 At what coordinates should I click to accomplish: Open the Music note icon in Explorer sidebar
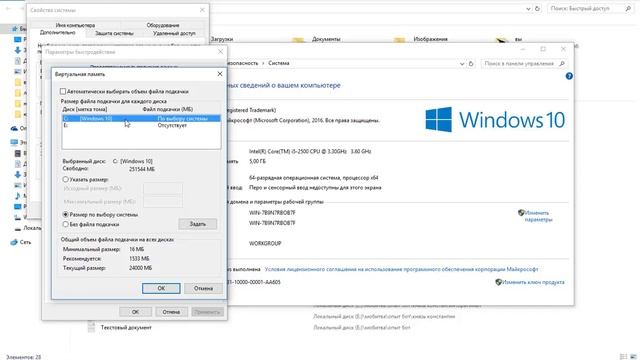tap(18, 196)
